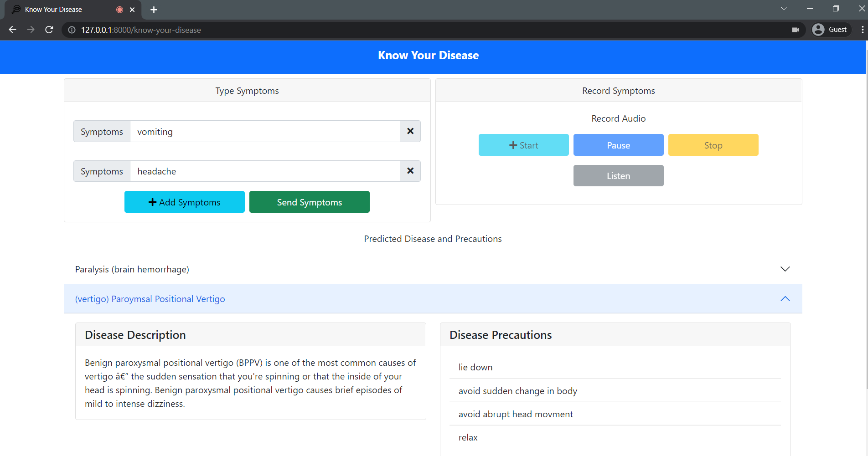Start audio recording with the Start button
This screenshot has height=456, width=868.
click(x=524, y=145)
